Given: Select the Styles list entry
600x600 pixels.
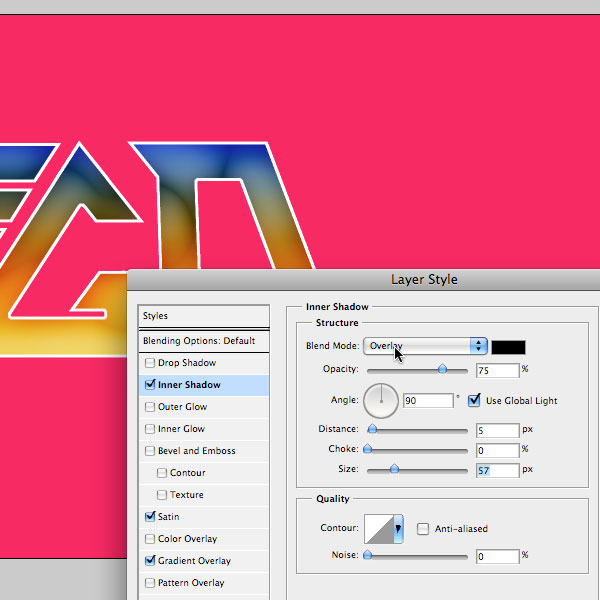Looking at the screenshot, I should tap(204, 316).
